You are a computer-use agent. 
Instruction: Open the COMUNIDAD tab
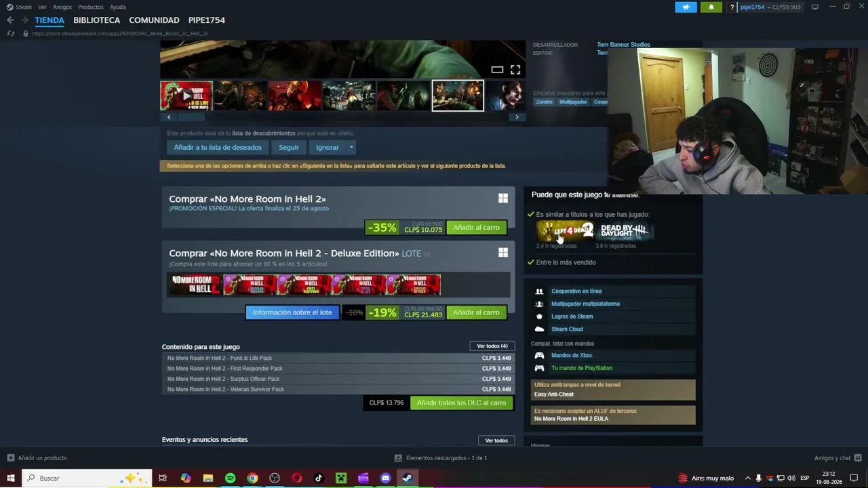[154, 20]
